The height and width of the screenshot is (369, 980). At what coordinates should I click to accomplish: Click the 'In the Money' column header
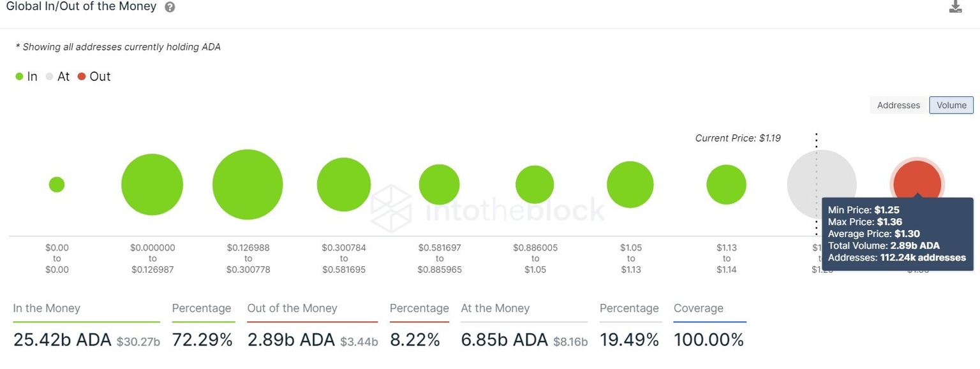pos(47,308)
